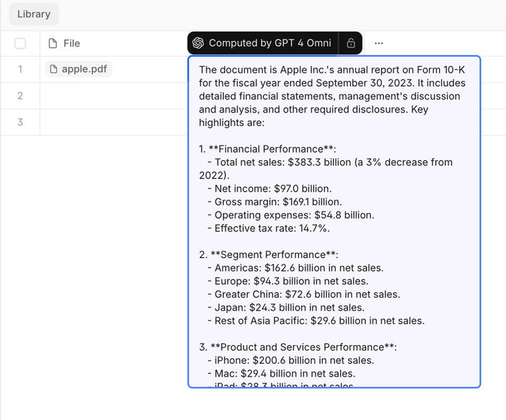Click the file icon on apple.pdf chip

pyautogui.click(x=54, y=69)
